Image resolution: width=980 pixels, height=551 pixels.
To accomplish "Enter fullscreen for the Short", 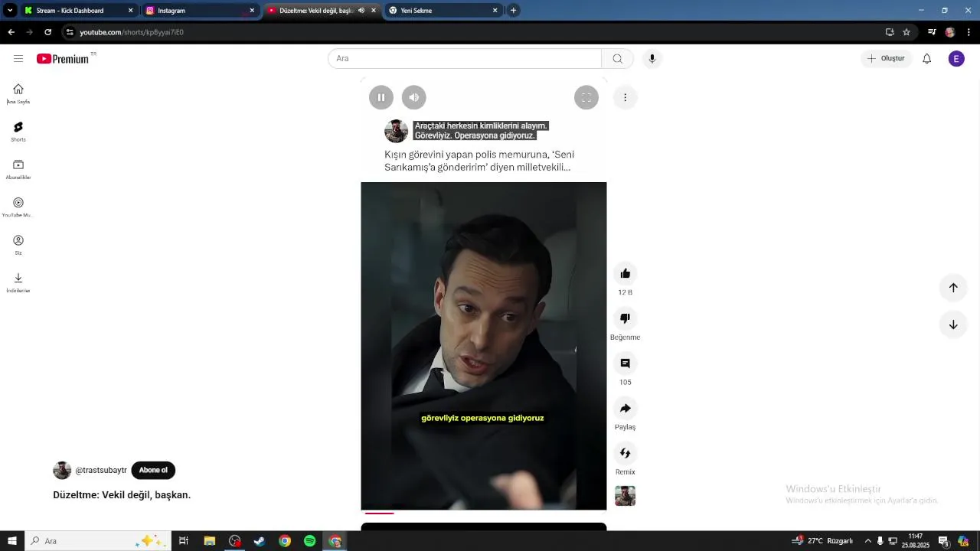I will 586,97.
